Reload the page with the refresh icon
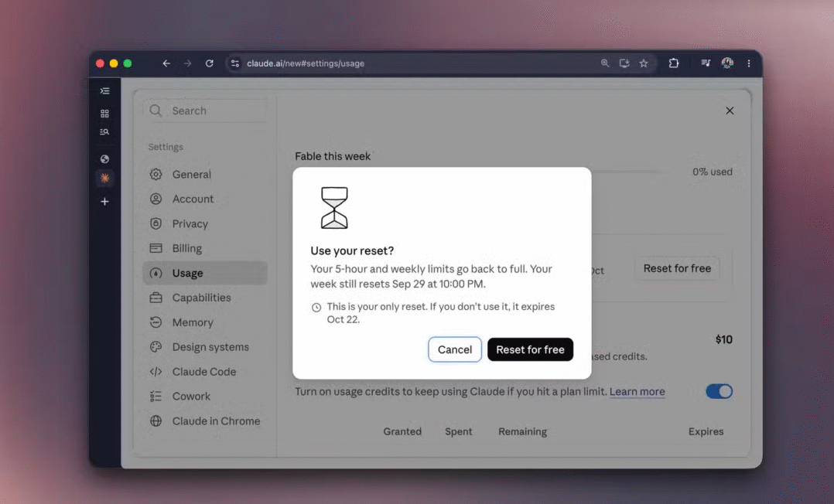 210,63
